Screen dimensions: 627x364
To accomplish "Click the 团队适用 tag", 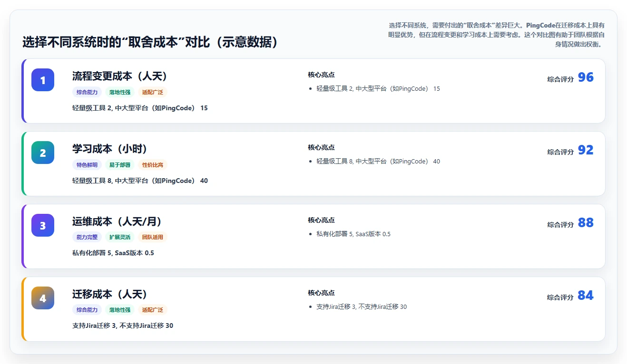I will tap(153, 237).
